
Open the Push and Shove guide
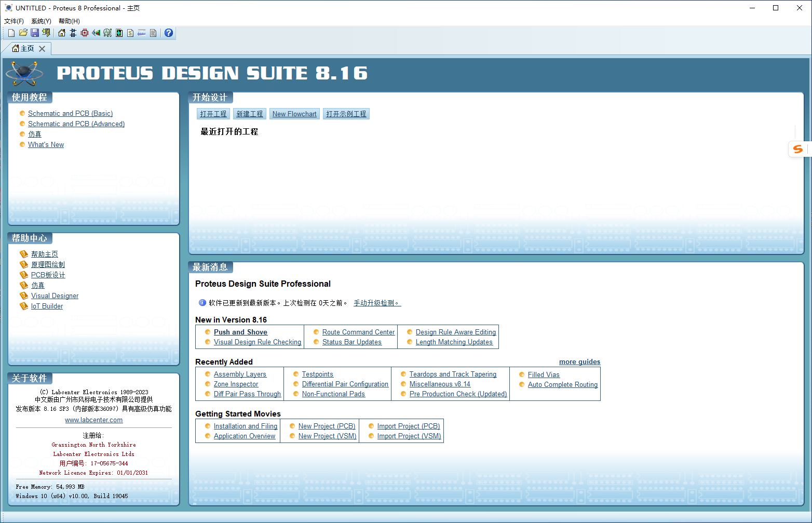[240, 332]
